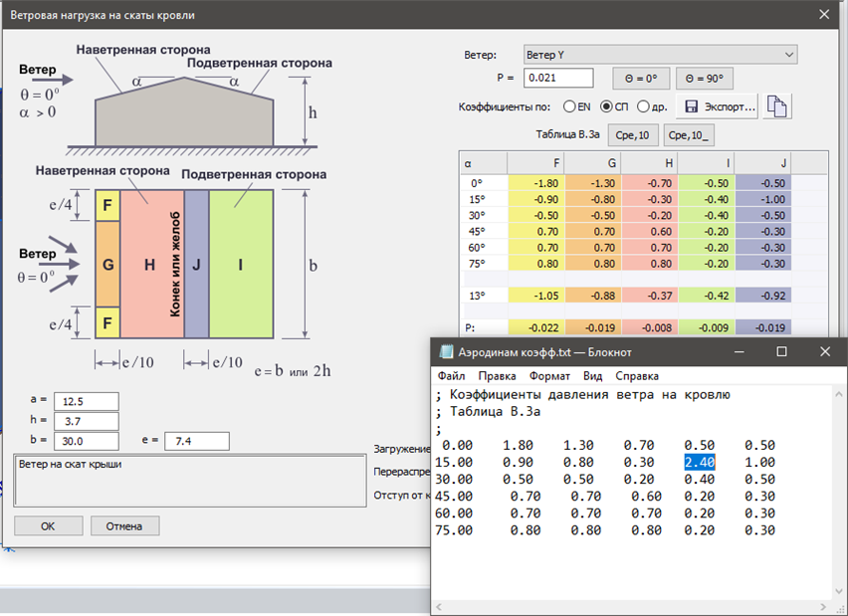Click the highlighted 2.40 value in Notepad
This screenshot has width=848, height=616.
(700, 462)
